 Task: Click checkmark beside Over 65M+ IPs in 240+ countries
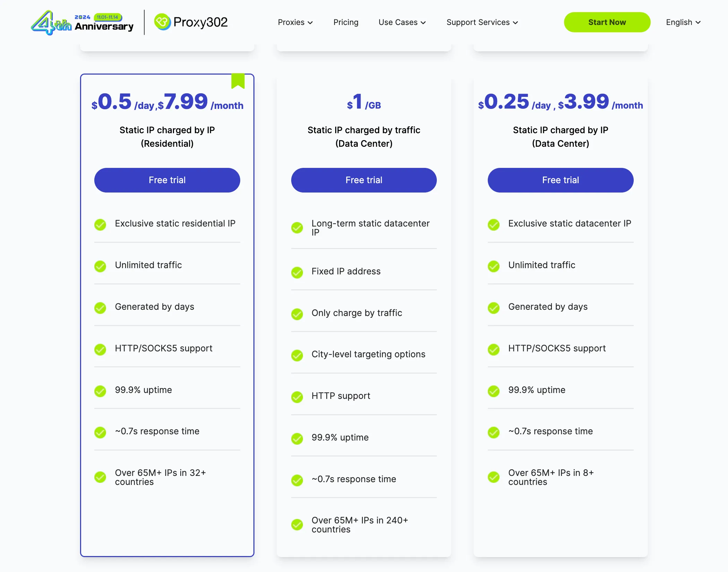click(297, 525)
